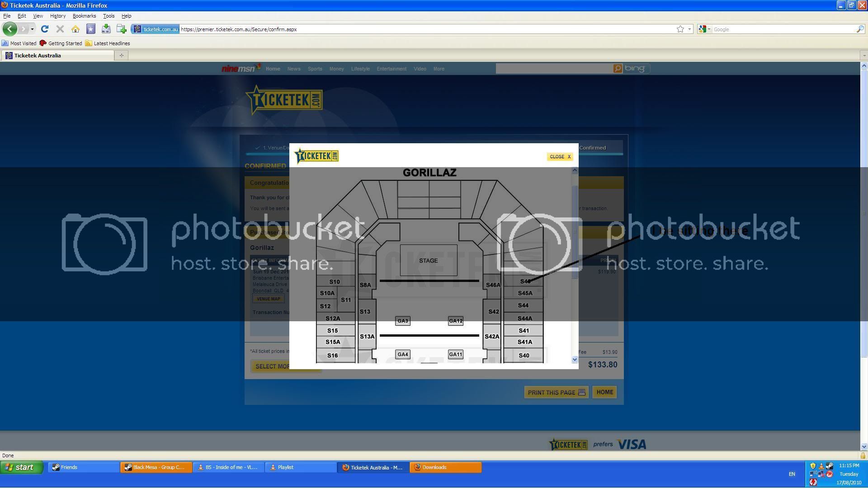Click the bing search input field
Image resolution: width=868 pixels, height=488 pixels.
click(554, 68)
